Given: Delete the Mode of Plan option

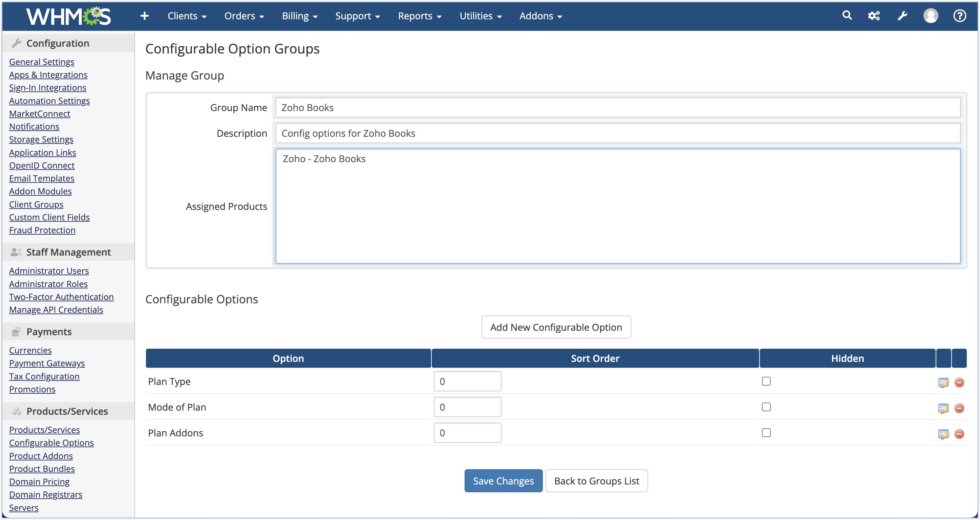Looking at the screenshot, I should (959, 408).
